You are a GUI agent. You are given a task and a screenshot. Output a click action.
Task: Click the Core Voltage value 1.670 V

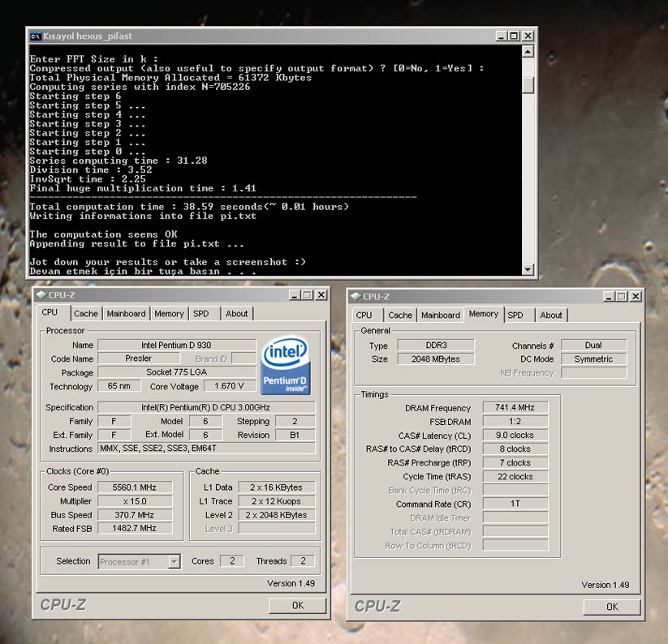229,386
